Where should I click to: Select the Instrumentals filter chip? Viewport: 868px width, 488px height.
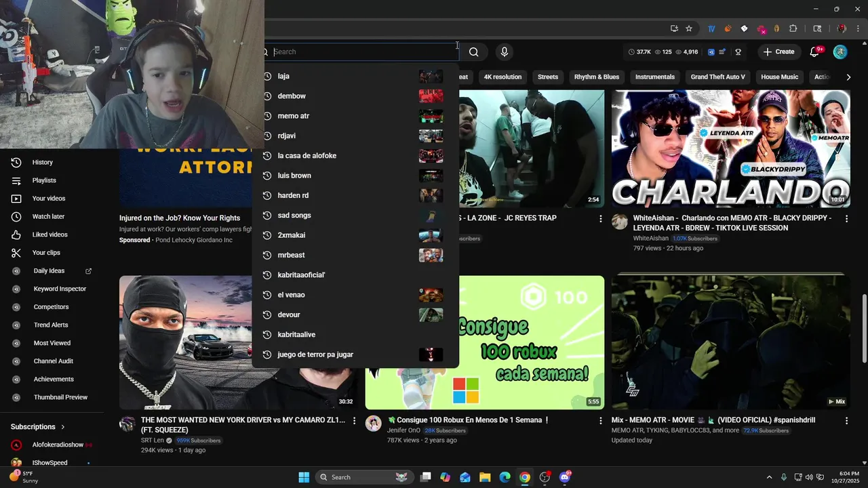(655, 77)
